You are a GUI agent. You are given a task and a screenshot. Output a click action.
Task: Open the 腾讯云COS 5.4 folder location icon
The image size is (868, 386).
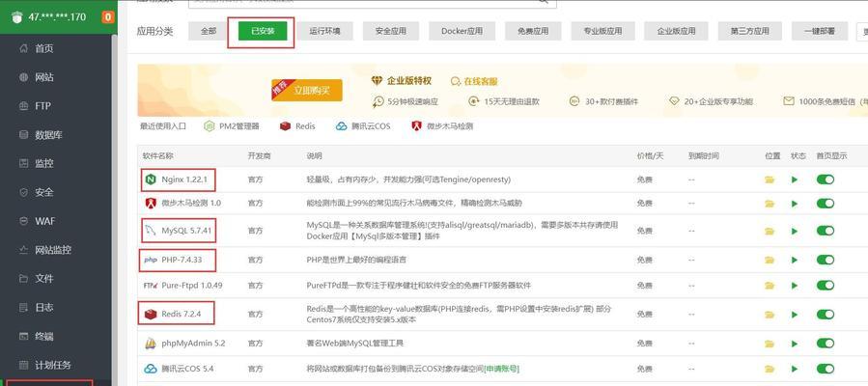click(x=770, y=369)
